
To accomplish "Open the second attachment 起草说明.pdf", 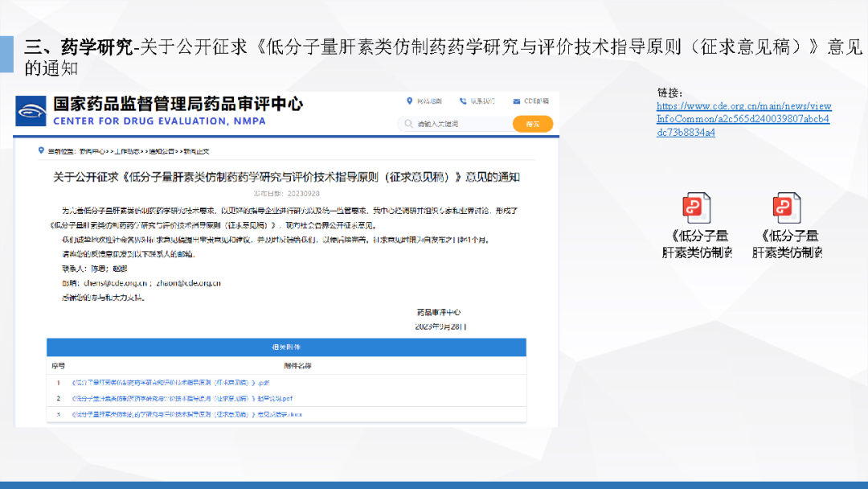I will [x=182, y=398].
